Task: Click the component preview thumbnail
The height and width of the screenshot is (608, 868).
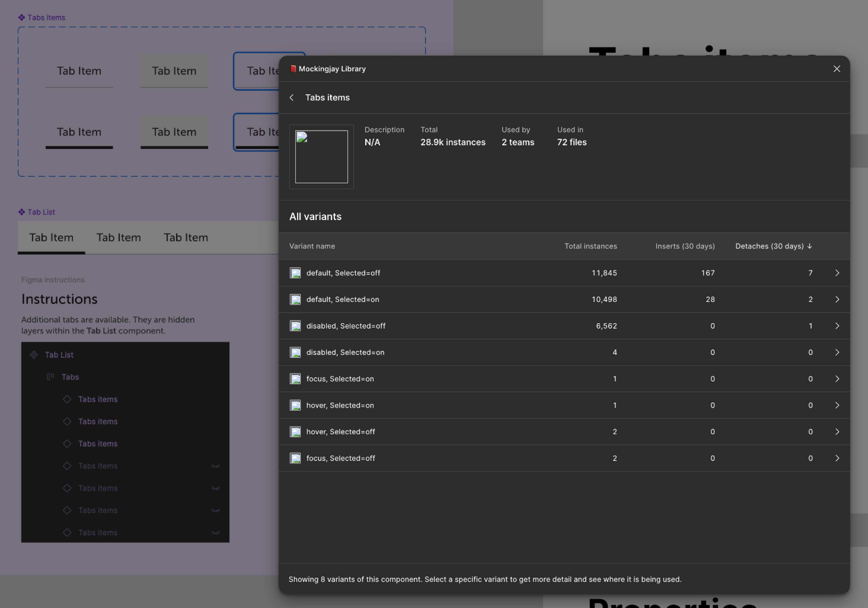Action: coord(321,157)
